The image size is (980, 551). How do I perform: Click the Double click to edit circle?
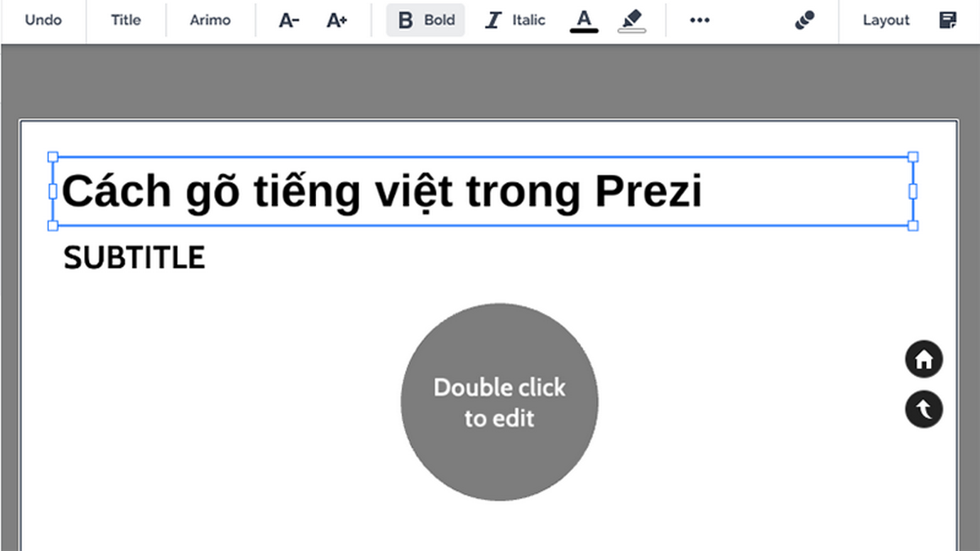(500, 402)
